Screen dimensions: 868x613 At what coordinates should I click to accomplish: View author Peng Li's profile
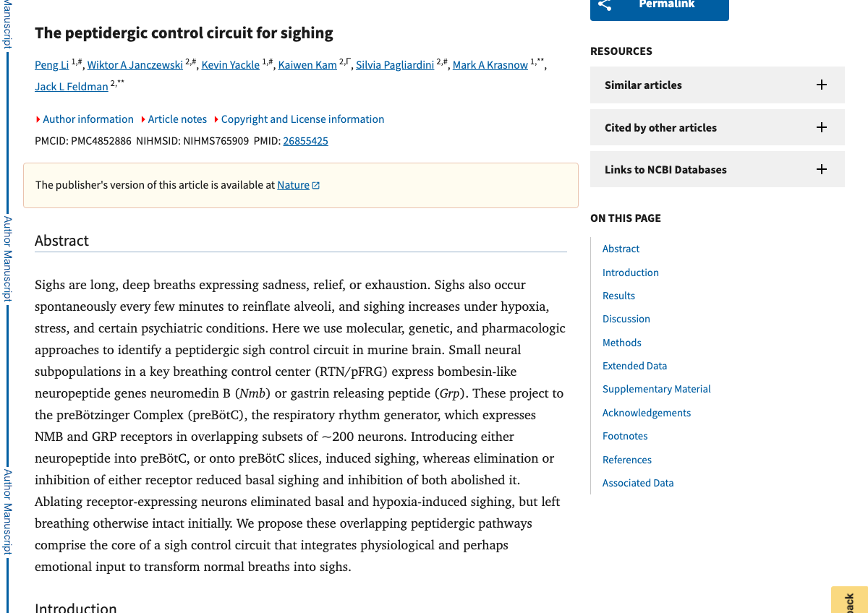(x=51, y=64)
